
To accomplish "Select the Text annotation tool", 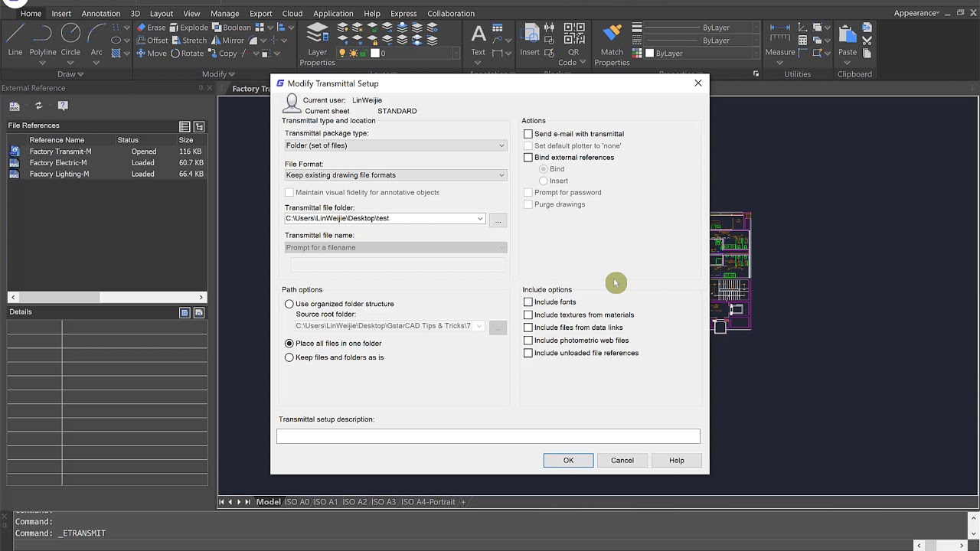I will (x=479, y=40).
